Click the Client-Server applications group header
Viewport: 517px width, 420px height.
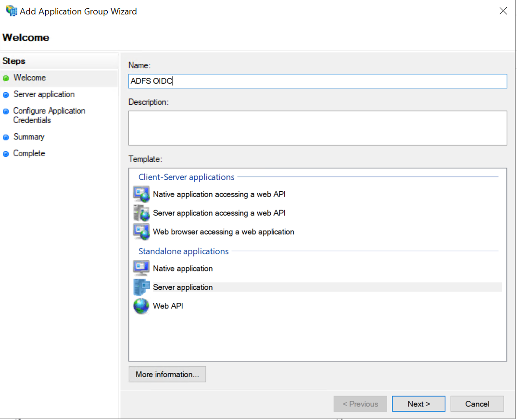click(x=186, y=177)
